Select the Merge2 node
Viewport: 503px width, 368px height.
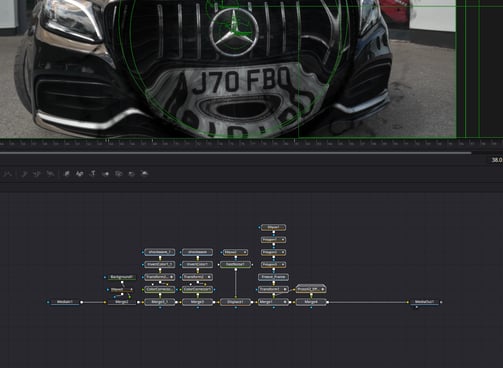(122, 302)
